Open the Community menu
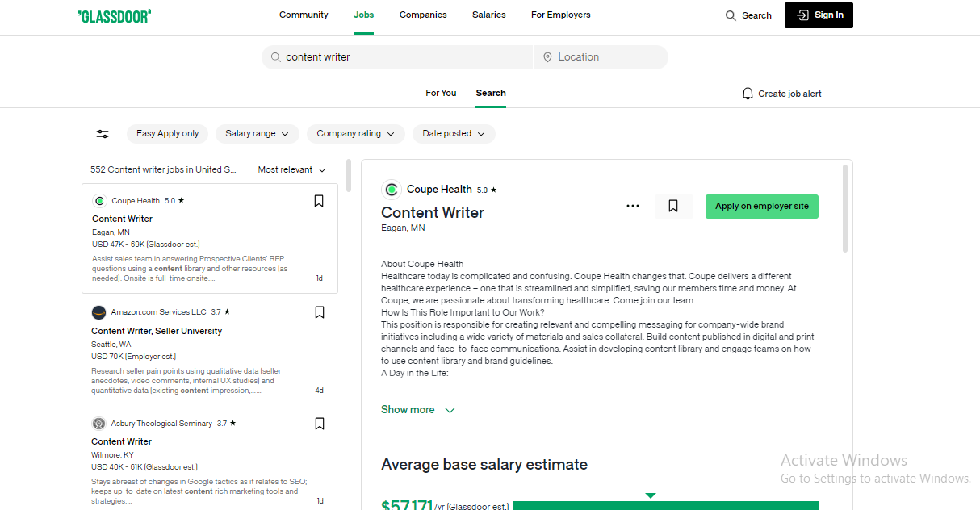The width and height of the screenshot is (980, 510). 304,15
